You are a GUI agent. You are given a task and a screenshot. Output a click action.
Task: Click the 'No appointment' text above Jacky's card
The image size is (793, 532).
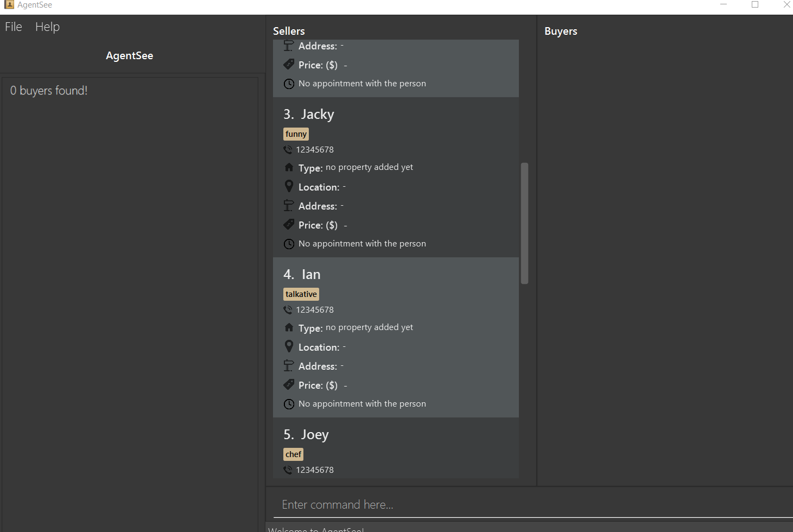click(x=362, y=84)
